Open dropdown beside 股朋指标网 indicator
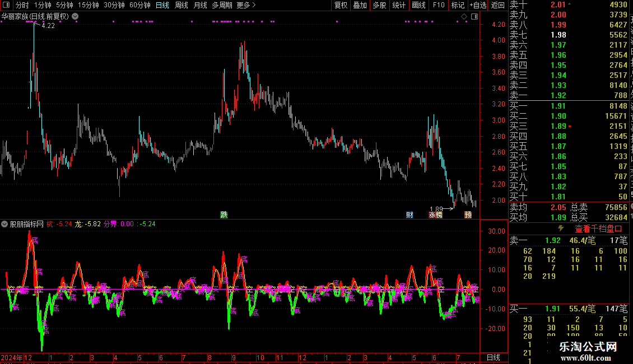The image size is (633, 364). coord(4,224)
